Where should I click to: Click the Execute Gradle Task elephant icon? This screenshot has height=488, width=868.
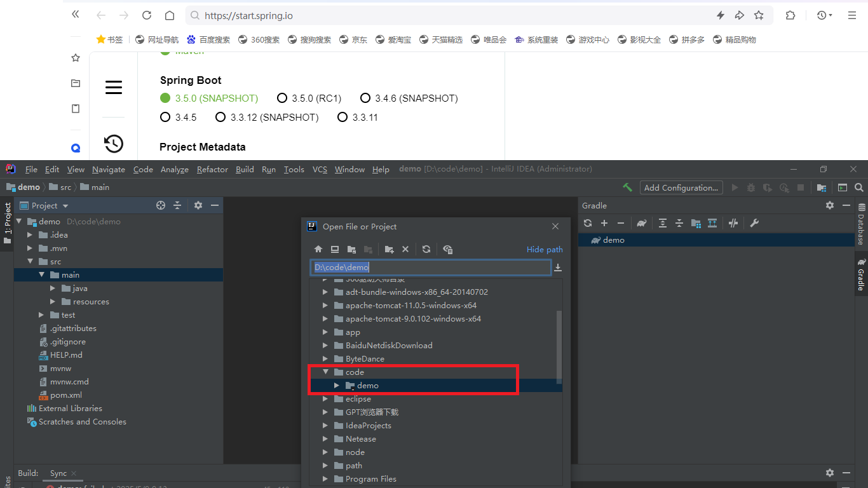coord(642,223)
